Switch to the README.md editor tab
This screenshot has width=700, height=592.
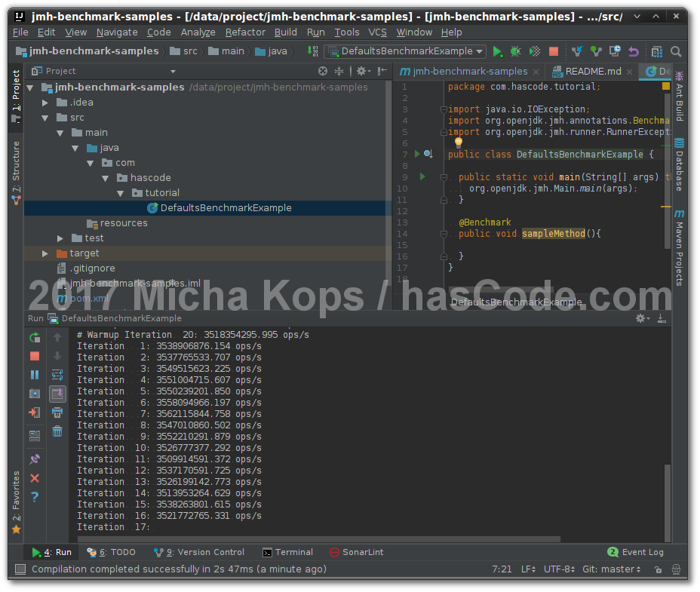592,71
